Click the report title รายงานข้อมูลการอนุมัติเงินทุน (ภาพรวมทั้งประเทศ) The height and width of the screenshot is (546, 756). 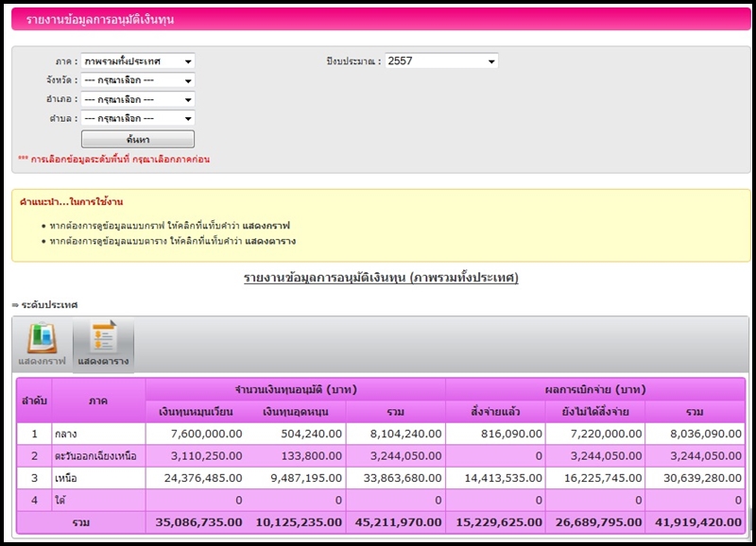(x=381, y=278)
